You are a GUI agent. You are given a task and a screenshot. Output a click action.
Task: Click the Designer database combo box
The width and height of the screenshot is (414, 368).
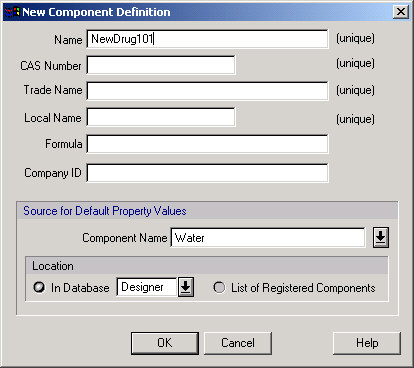147,287
